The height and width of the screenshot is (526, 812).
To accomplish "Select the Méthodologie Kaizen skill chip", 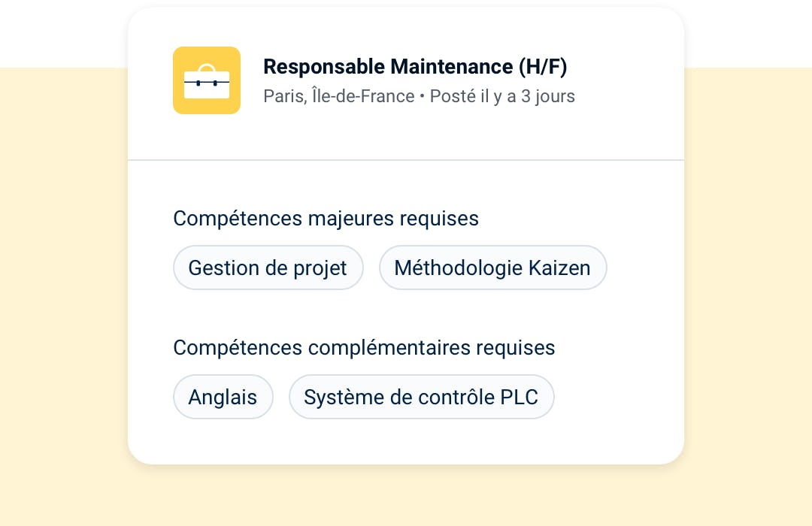I will pos(492,268).
